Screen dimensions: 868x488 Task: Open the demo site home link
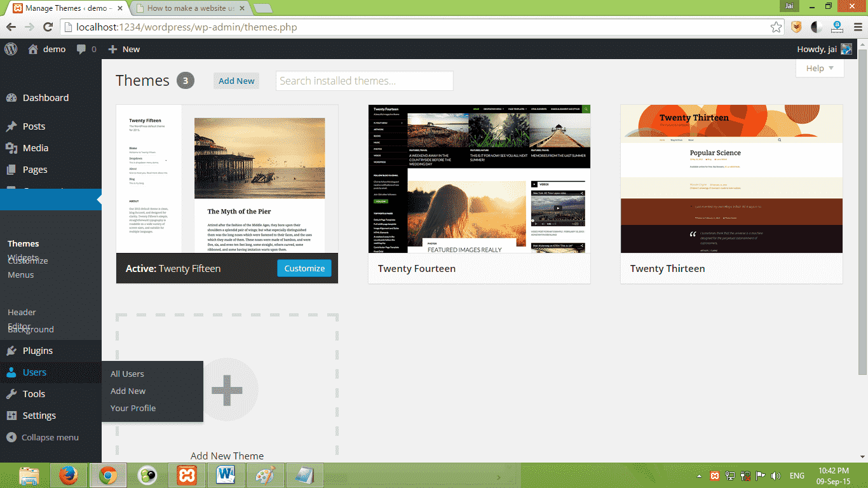(x=47, y=49)
